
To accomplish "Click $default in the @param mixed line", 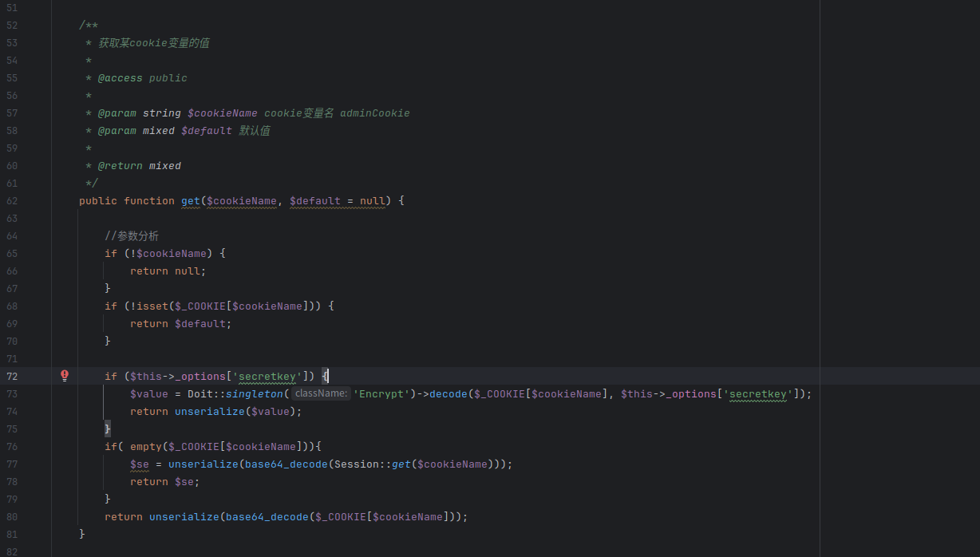I will coord(207,130).
